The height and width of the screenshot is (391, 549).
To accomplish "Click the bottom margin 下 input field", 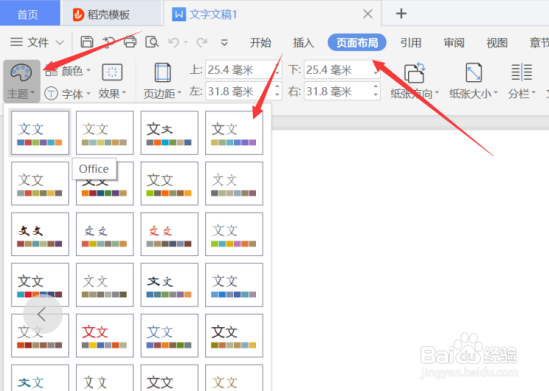I will coord(342,70).
